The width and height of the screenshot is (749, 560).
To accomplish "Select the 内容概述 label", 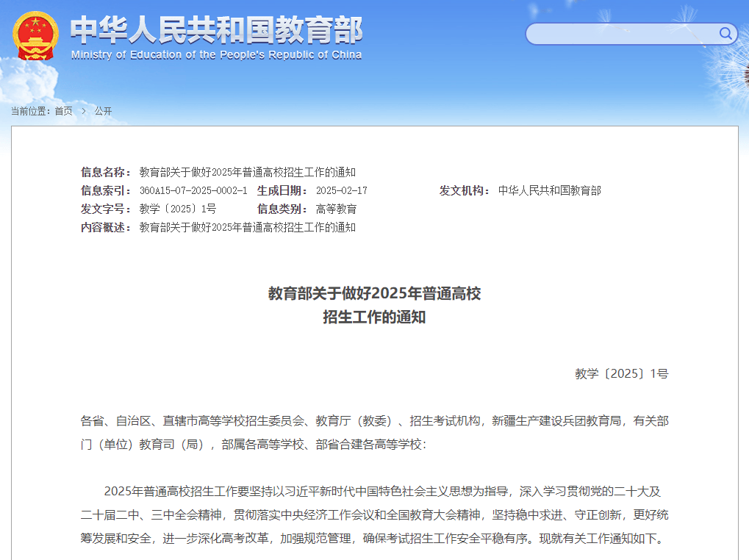I will [105, 227].
